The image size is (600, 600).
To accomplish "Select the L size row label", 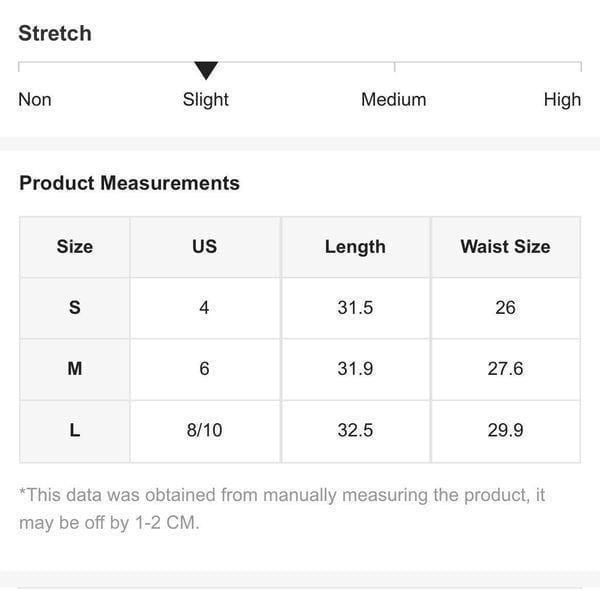I will [x=75, y=431].
